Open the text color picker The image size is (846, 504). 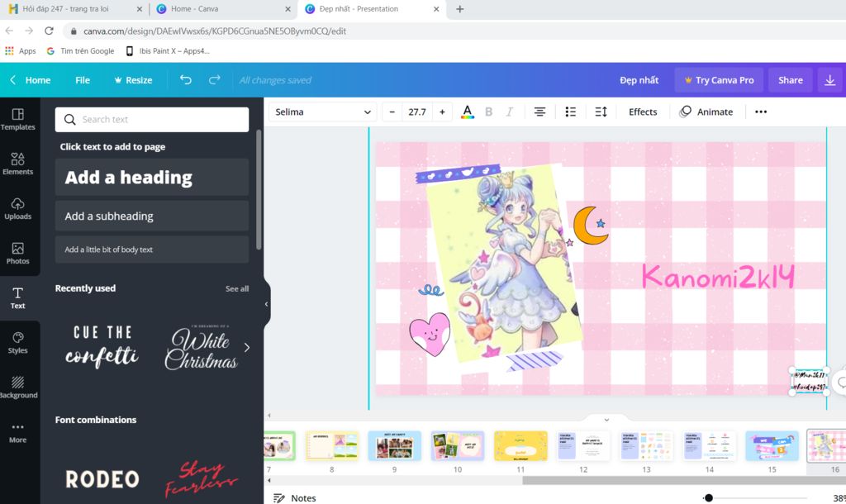(x=468, y=112)
